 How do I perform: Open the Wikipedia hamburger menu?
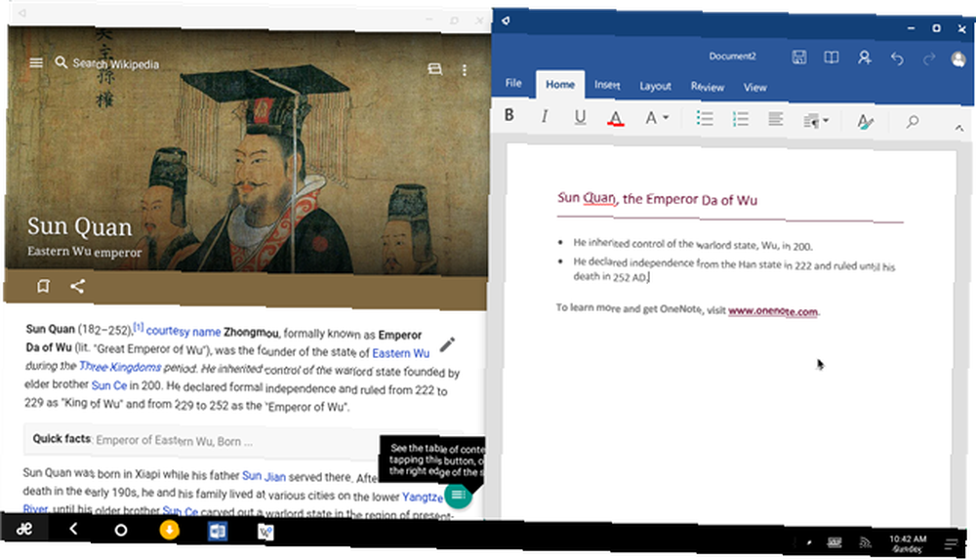36,62
